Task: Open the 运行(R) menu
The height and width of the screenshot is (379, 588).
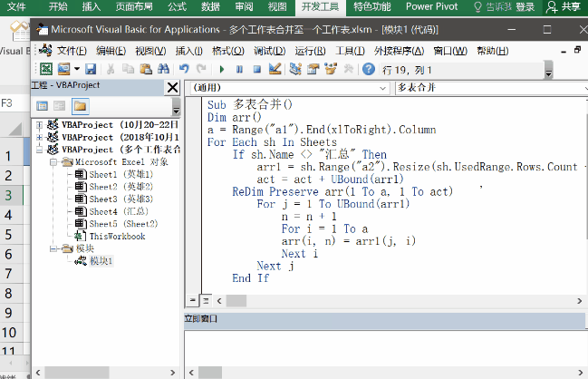Action: pyautogui.click(x=310, y=51)
